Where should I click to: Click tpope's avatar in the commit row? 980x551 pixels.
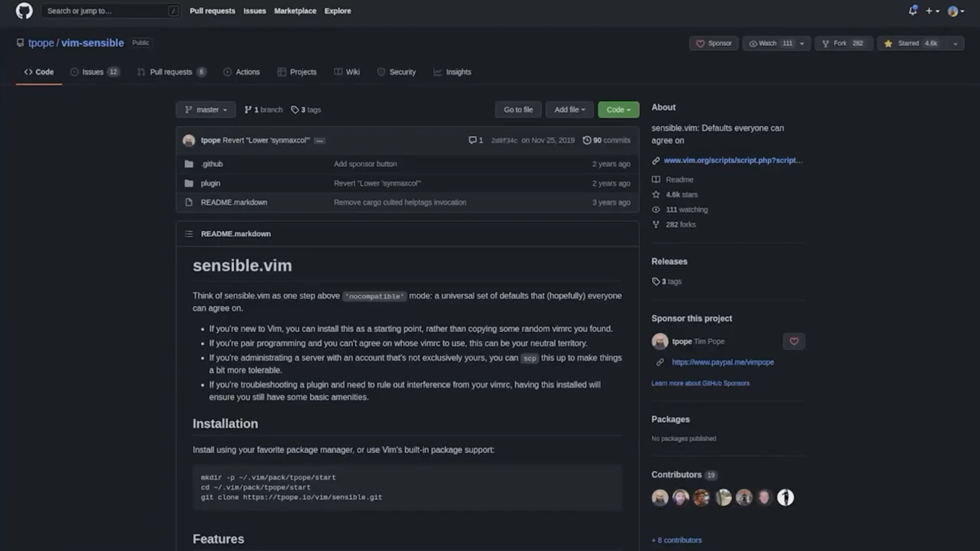coord(188,141)
